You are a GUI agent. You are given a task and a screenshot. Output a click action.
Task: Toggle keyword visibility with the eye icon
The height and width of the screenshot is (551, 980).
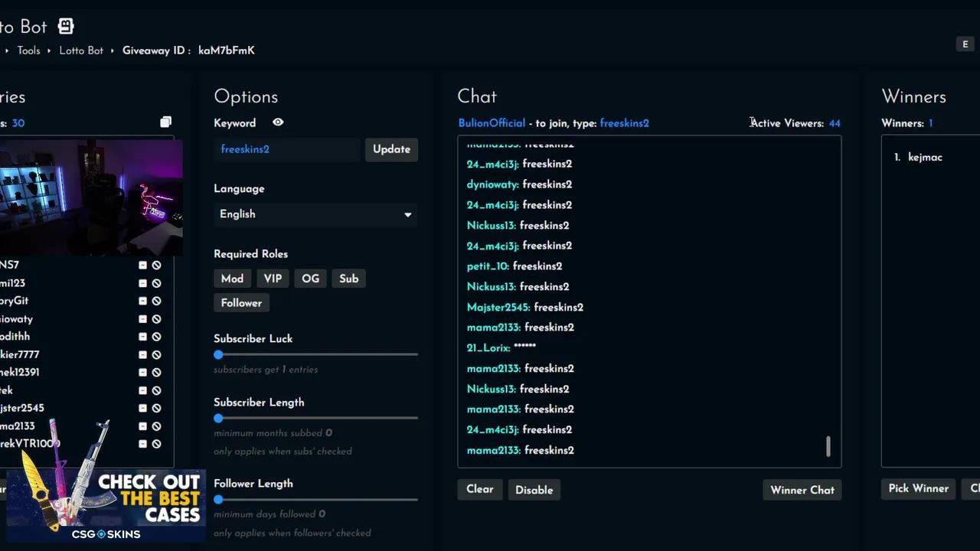point(278,122)
